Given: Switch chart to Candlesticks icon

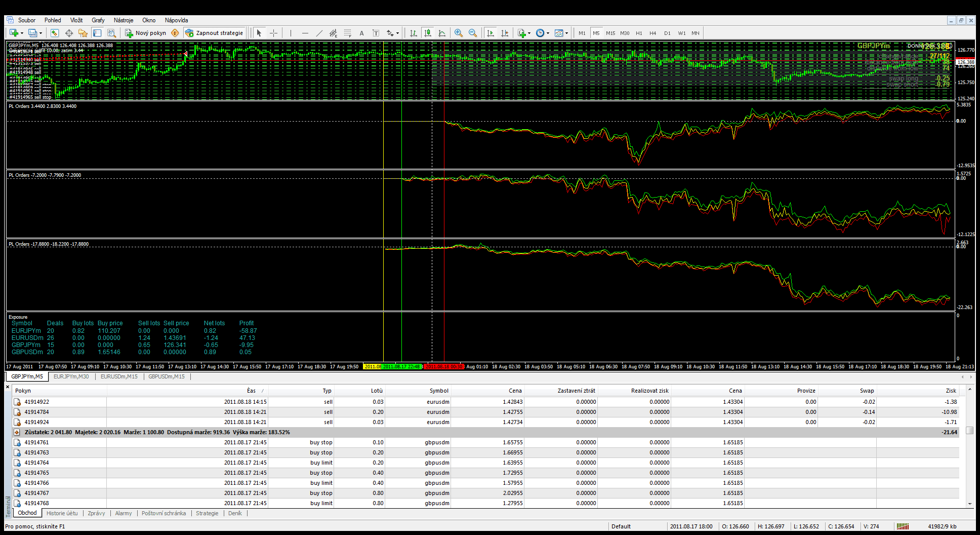Looking at the screenshot, I should tap(428, 33).
